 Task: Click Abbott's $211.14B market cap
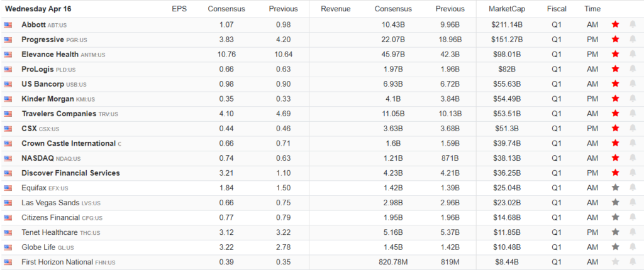pyautogui.click(x=507, y=24)
